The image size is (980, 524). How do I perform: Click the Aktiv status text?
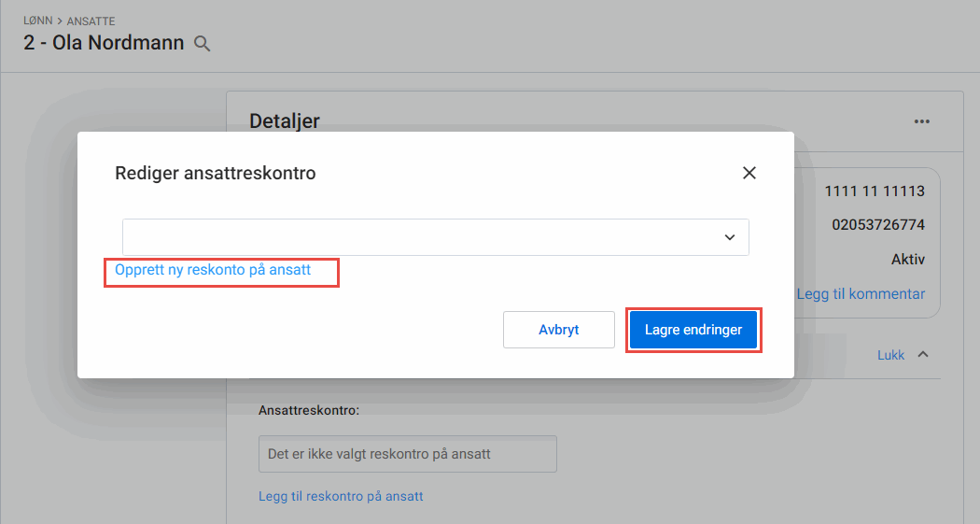906,259
